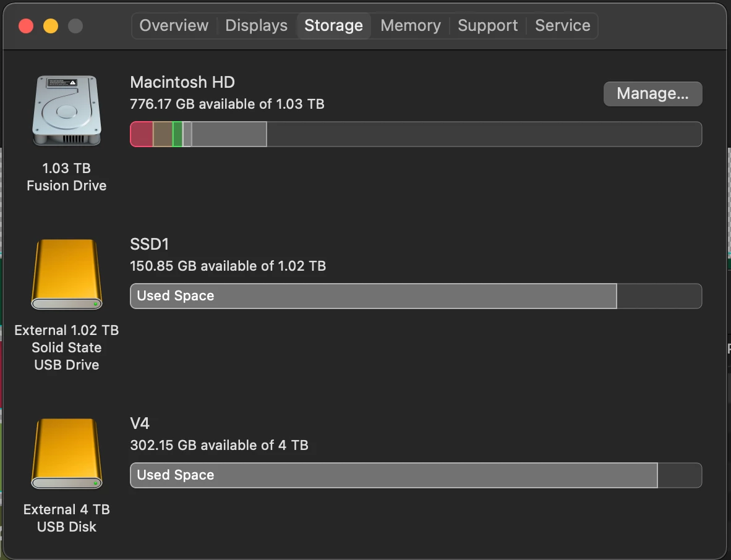Click the red segment of Macintosh HD bar

(142, 134)
